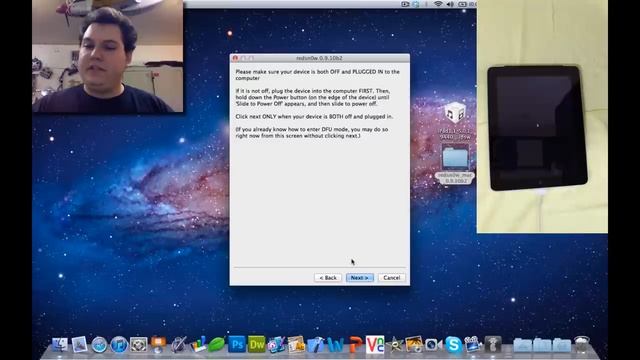Open the VNC viewer icon in dock

click(x=375, y=344)
